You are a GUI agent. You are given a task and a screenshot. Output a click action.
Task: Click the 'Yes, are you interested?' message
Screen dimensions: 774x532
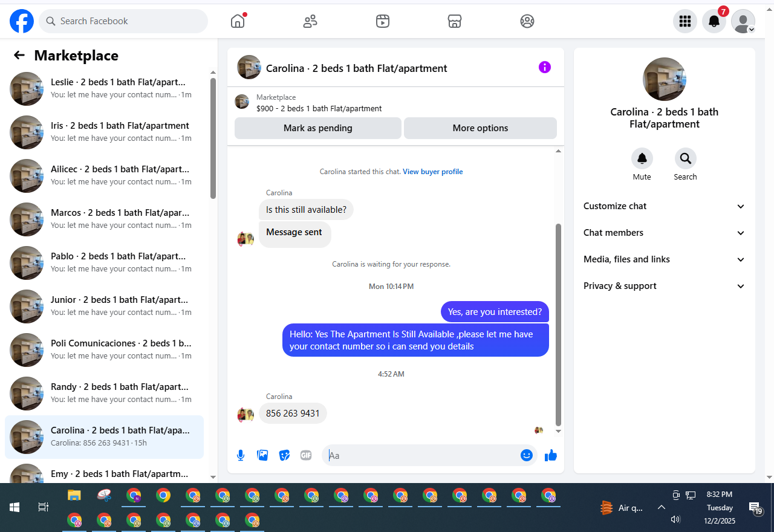pyautogui.click(x=495, y=312)
